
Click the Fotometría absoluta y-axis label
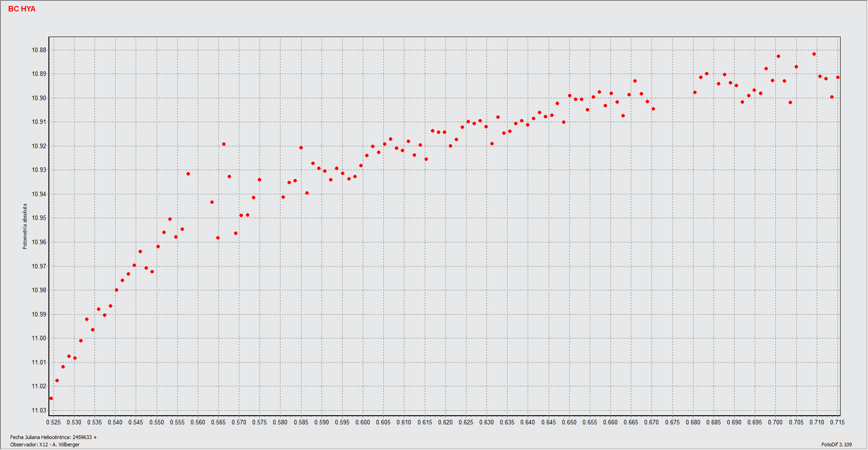[25, 226]
